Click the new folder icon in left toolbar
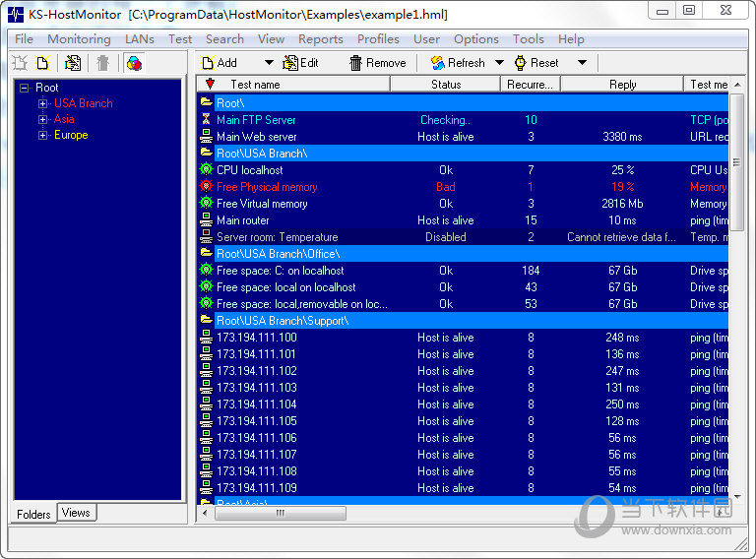Viewport: 756px width, 559px height. [21, 63]
